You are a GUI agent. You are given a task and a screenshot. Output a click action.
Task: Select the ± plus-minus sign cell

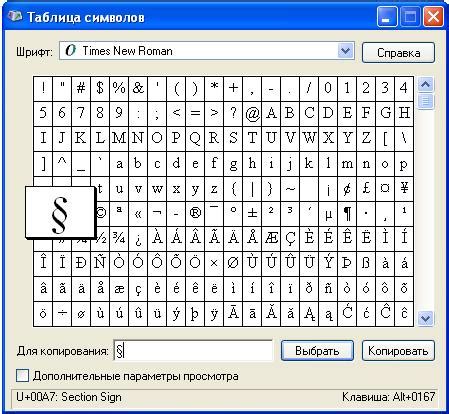coord(252,214)
